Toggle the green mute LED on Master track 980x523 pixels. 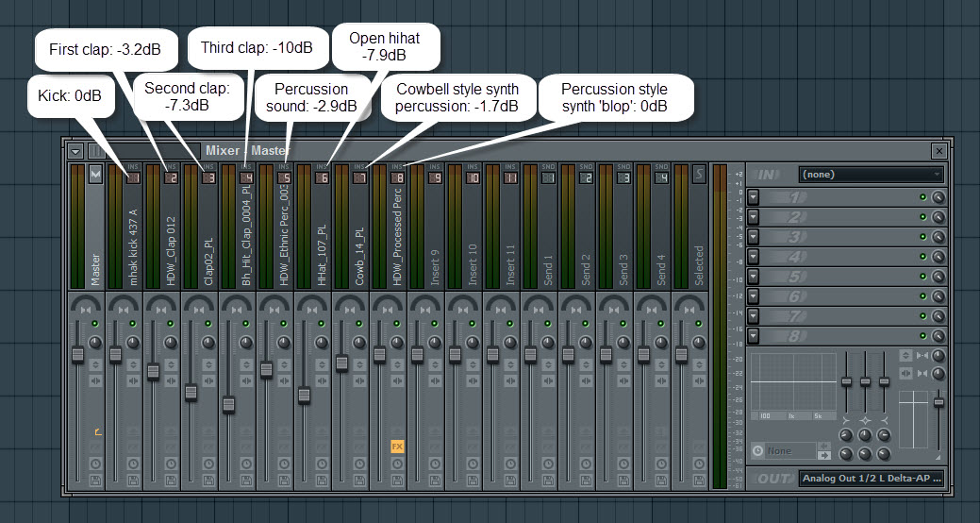pyautogui.click(x=95, y=324)
